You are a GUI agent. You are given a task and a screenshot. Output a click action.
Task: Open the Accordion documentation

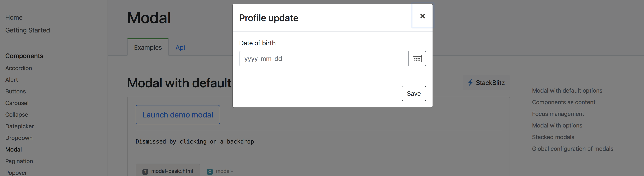[x=18, y=68]
